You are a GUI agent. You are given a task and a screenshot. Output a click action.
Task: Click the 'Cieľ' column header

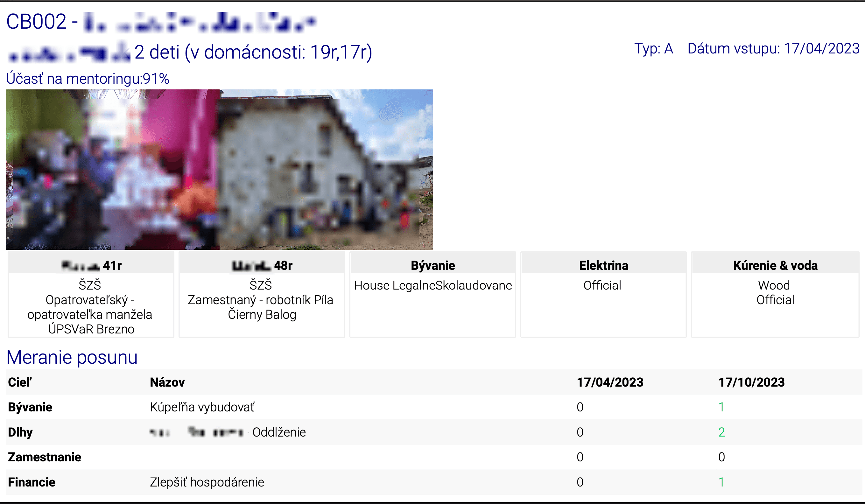click(x=20, y=382)
